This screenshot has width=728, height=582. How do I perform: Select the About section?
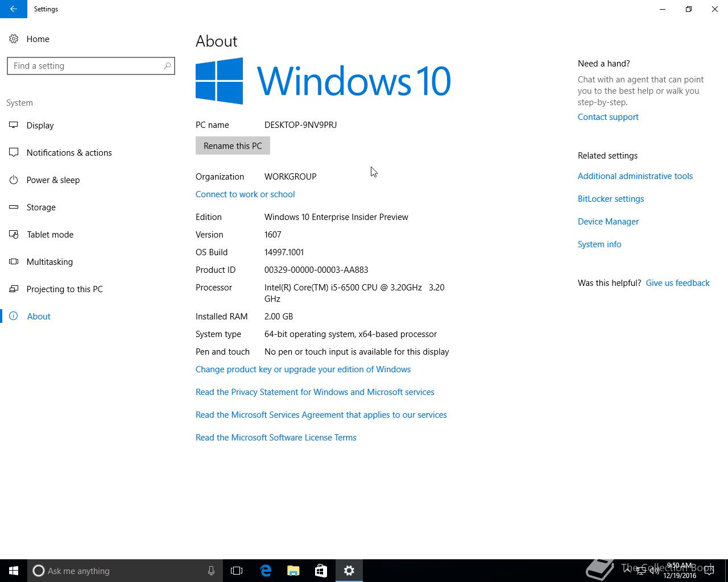pos(39,317)
